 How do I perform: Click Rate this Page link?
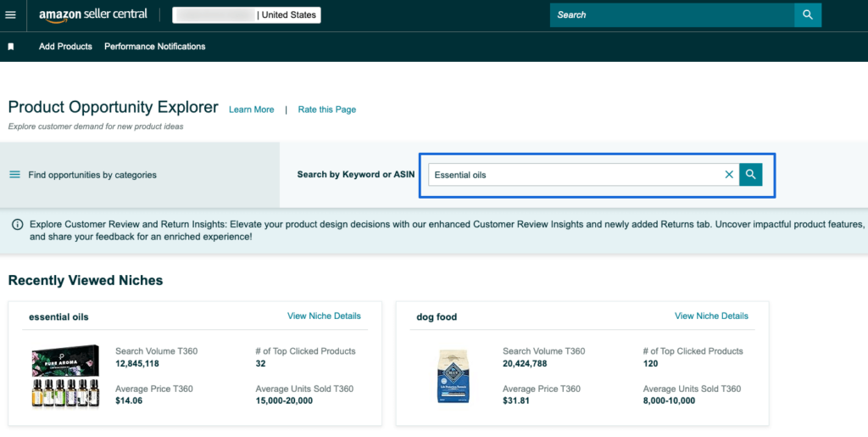pos(326,109)
